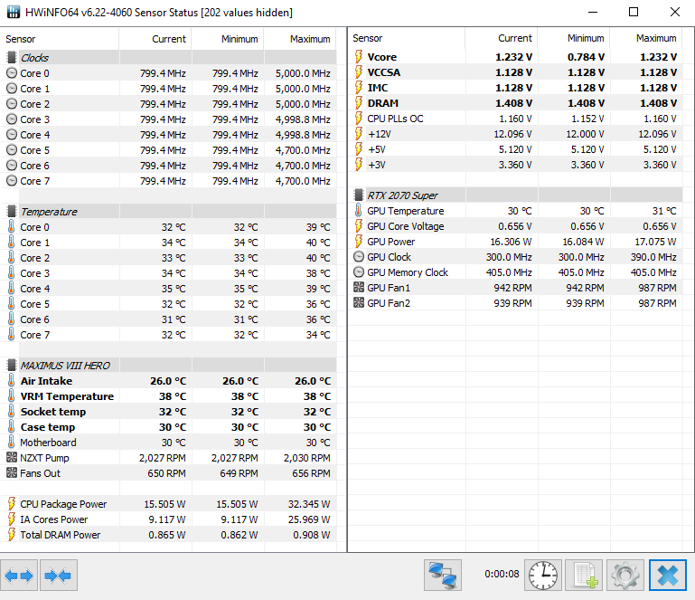Click the Fans Out fan icon
The height and width of the screenshot is (600, 695).
(12, 473)
